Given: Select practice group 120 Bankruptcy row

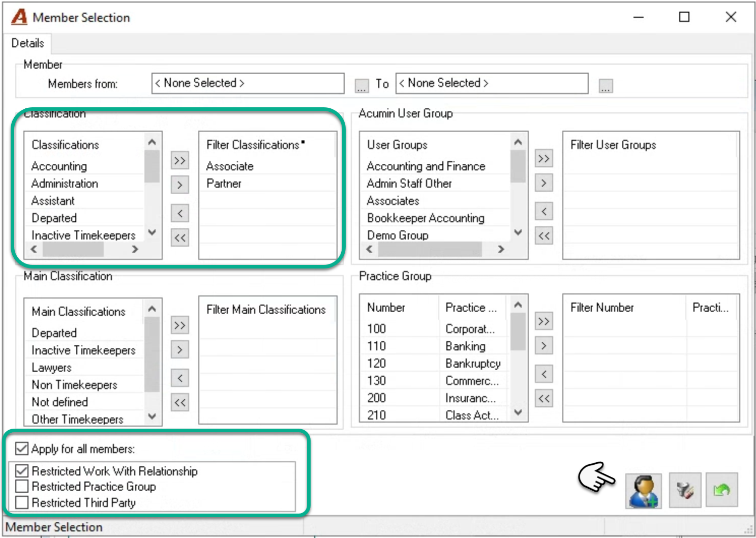Looking at the screenshot, I should [435, 364].
